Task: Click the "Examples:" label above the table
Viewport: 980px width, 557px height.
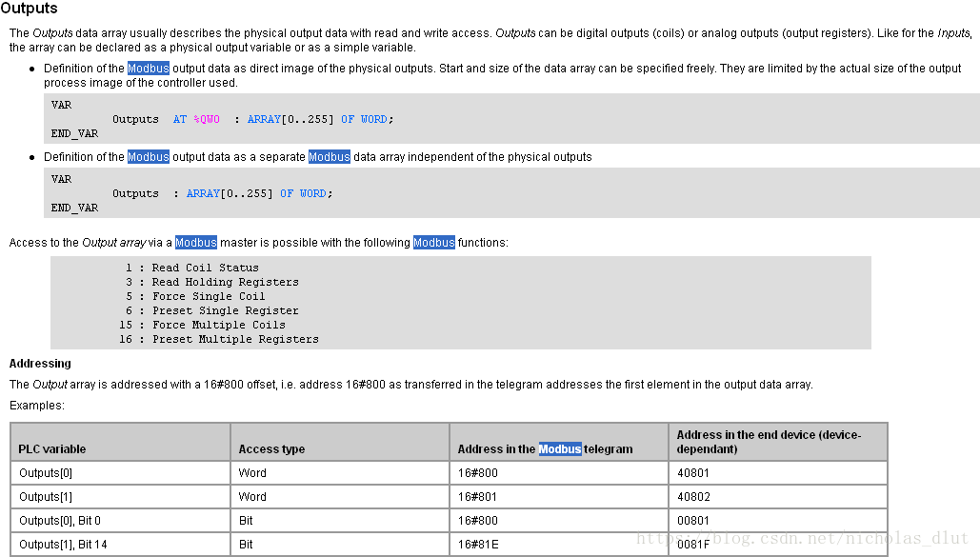Action: tap(36, 406)
